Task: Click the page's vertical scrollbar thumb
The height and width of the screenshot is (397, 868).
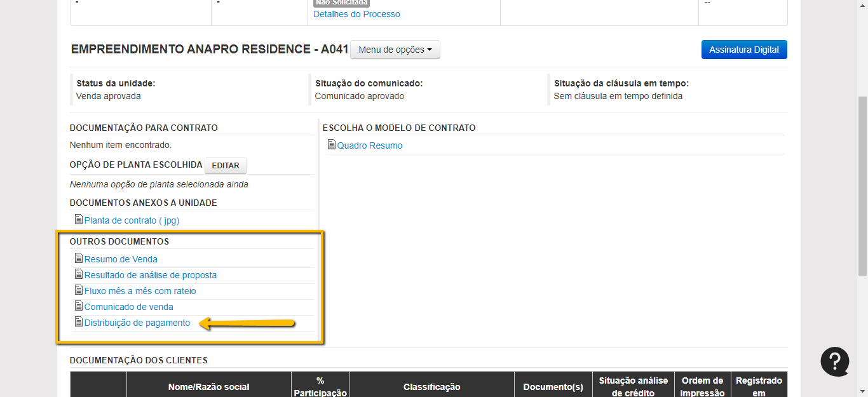Action: (x=862, y=184)
